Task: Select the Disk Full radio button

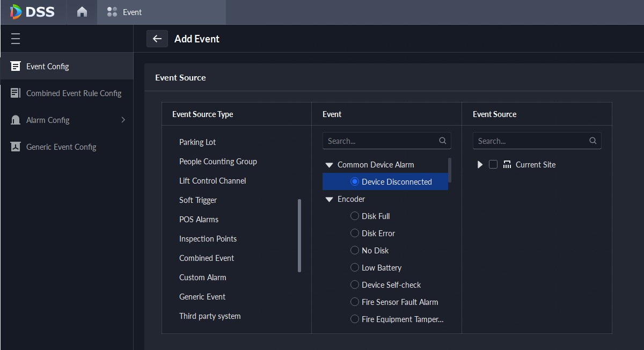Action: click(x=354, y=216)
